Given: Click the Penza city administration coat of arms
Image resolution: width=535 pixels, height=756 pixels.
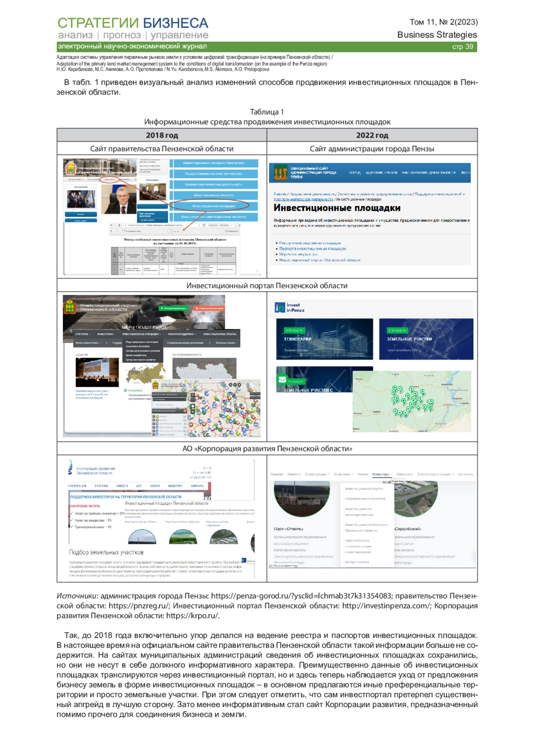Looking at the screenshot, I should tap(280, 172).
